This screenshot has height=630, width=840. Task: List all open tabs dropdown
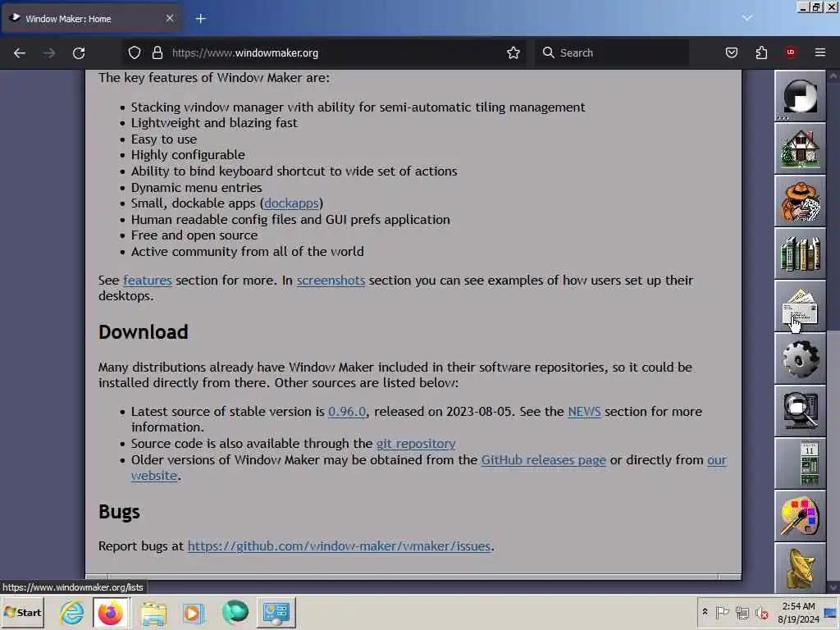click(747, 18)
